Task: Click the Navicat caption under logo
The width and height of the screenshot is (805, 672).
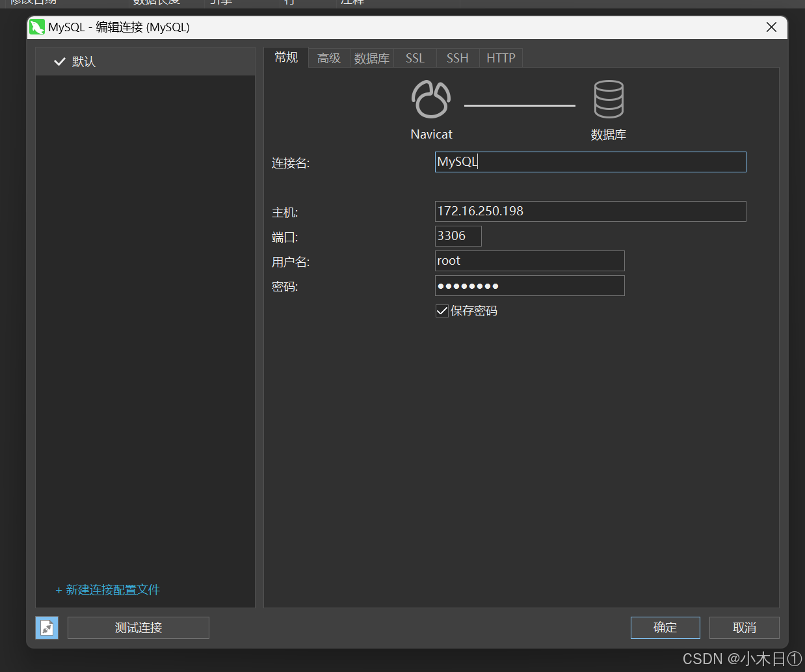Action: pyautogui.click(x=432, y=134)
